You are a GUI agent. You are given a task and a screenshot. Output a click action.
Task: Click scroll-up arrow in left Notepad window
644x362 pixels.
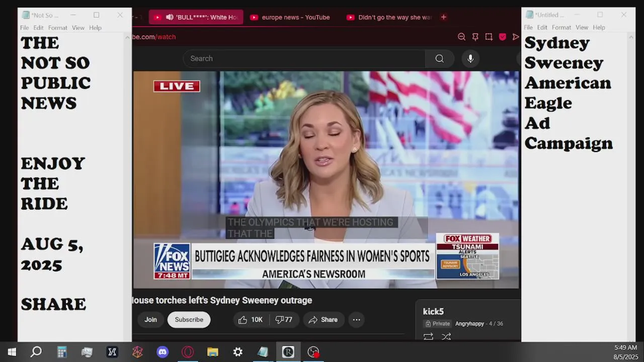(x=128, y=38)
